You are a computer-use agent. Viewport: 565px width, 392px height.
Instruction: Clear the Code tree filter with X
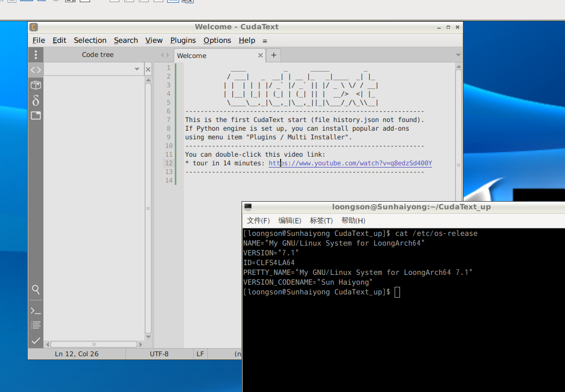coord(148,69)
